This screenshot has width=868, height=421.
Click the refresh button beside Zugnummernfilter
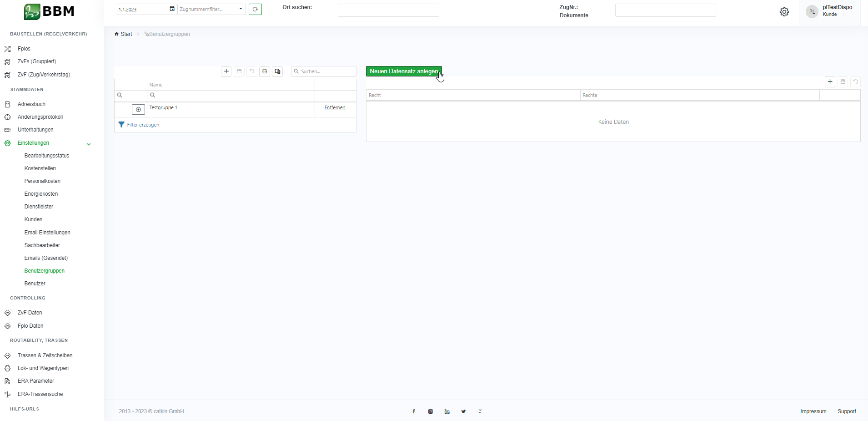pos(255,10)
